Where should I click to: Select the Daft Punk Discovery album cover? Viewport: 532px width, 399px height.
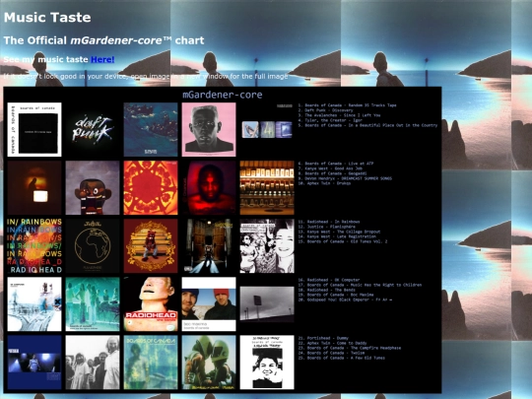tap(93, 130)
